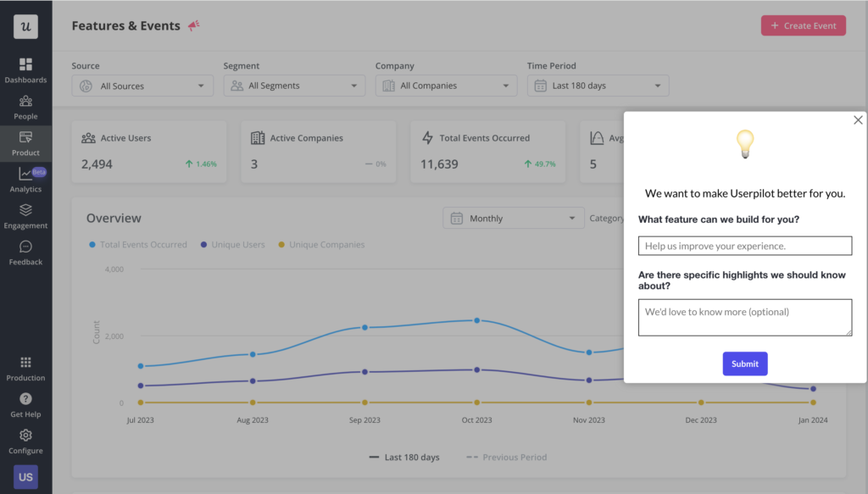Toggle the Total Events Occurred legend item
Viewport: 868px width, 494px height.
click(138, 244)
